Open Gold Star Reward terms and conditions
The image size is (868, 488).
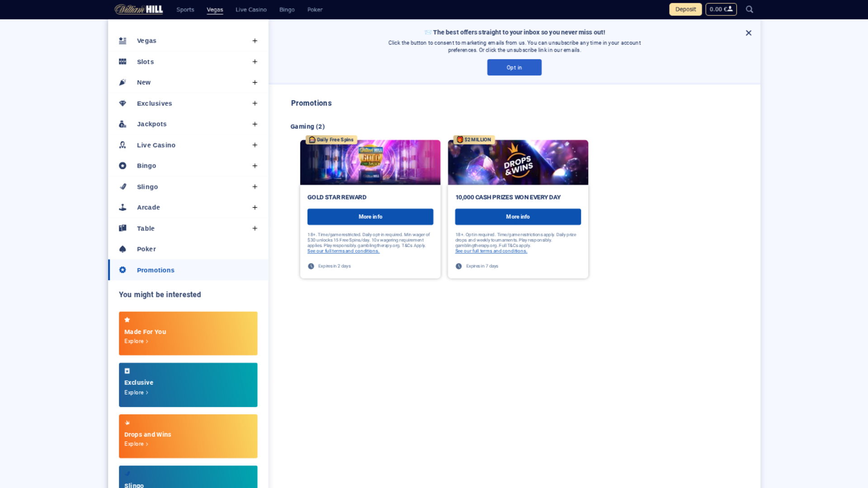(343, 251)
